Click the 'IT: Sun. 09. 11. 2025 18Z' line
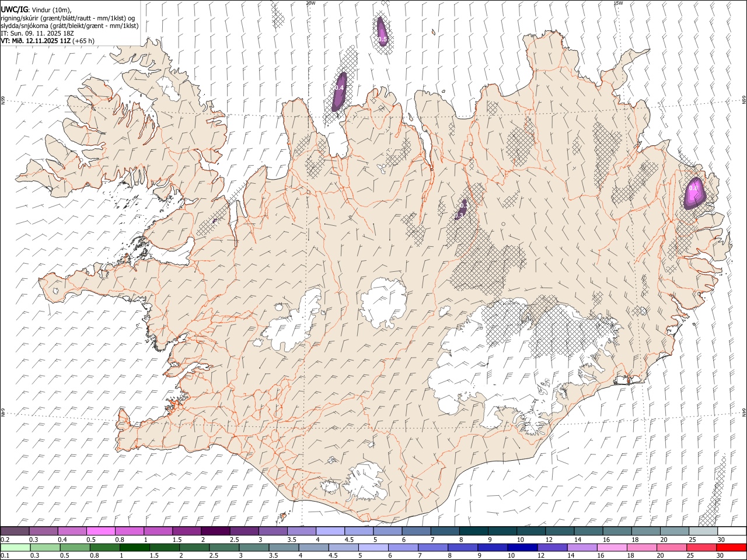 pyautogui.click(x=37, y=33)
